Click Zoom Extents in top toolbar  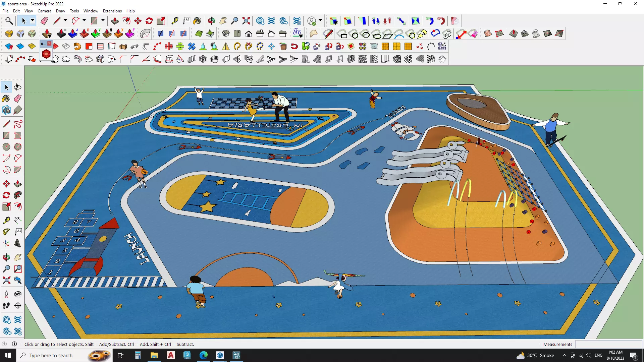pyautogui.click(x=246, y=21)
